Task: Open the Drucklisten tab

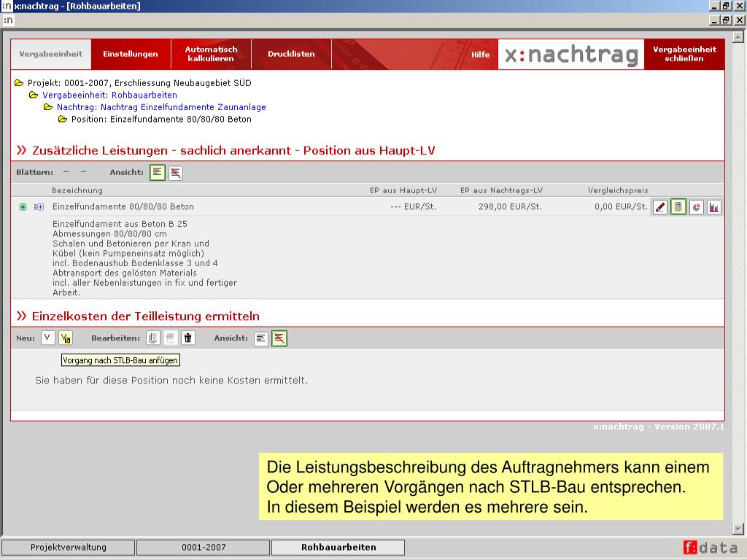Action: point(291,54)
